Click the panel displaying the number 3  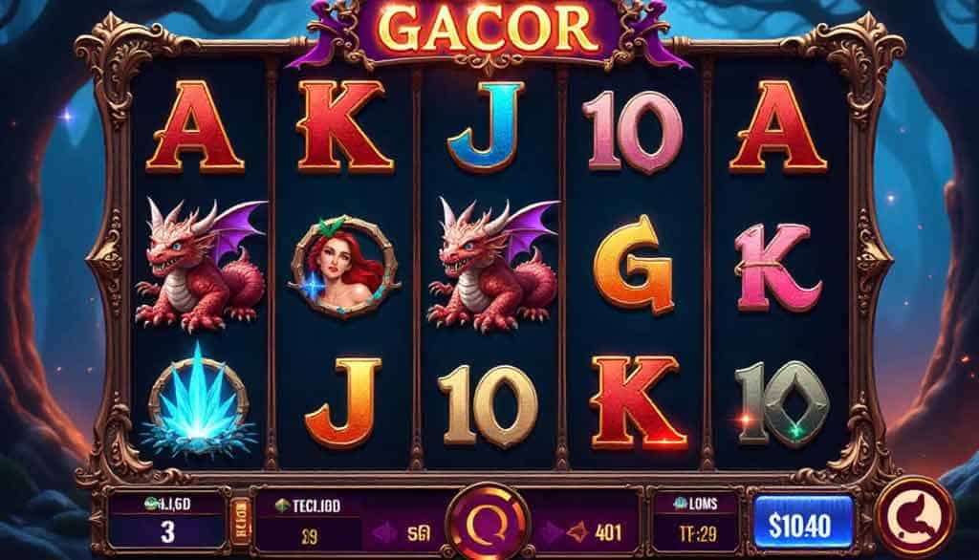click(x=167, y=520)
